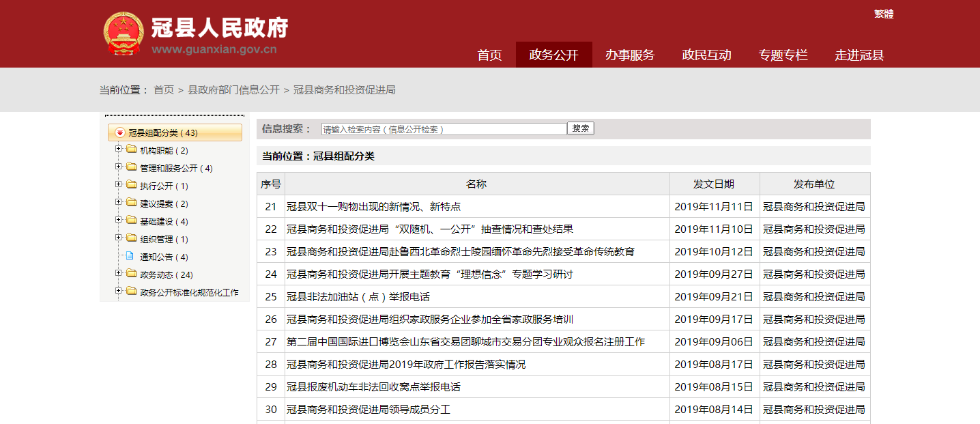The height and width of the screenshot is (424, 980).
Task: Select 通知公告 (4) in the tree
Action: [164, 257]
